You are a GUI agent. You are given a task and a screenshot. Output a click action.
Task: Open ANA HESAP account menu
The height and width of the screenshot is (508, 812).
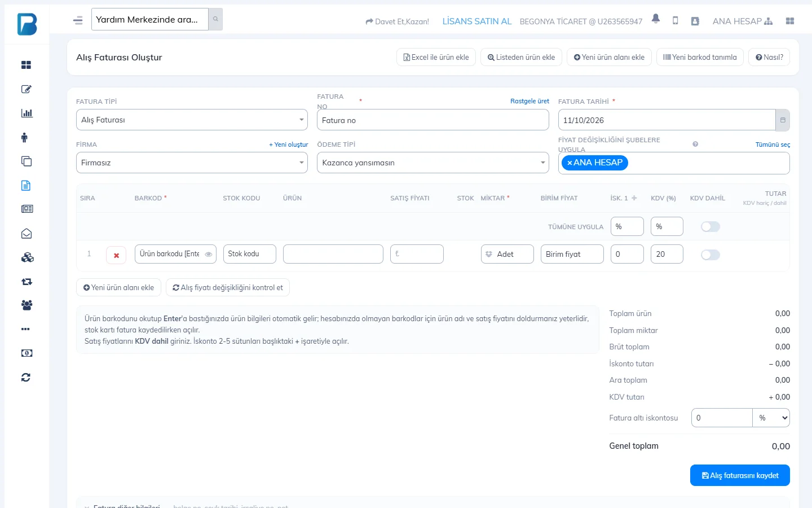point(743,21)
